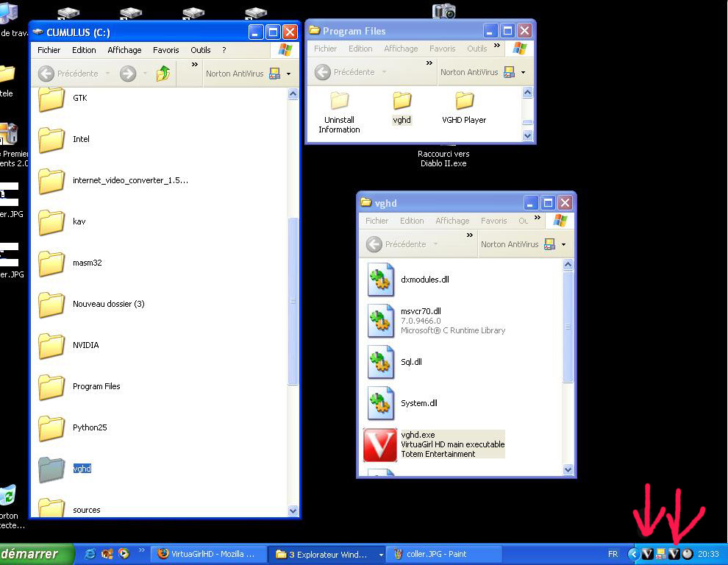
Task: Select the kav folder
Action: pos(62,221)
